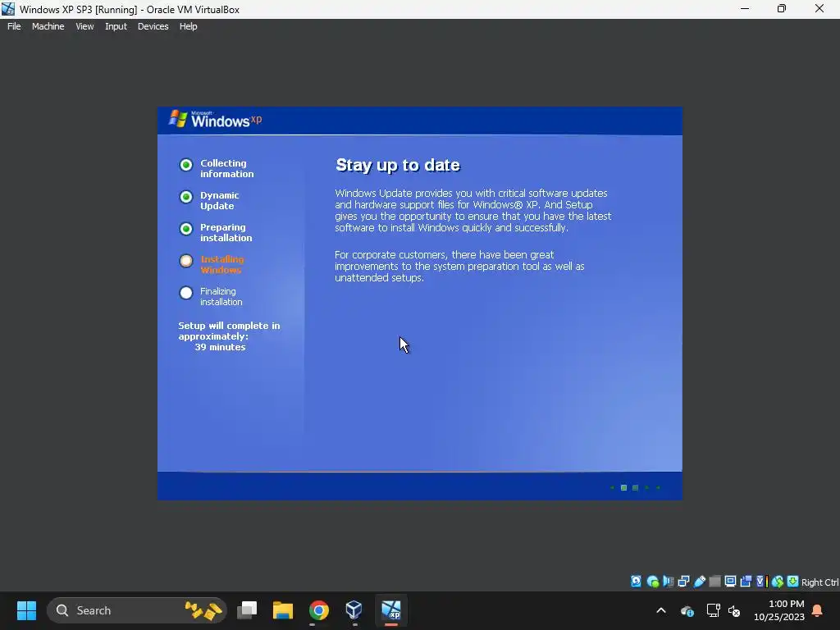Click the display settings indicator icon

tap(730, 582)
